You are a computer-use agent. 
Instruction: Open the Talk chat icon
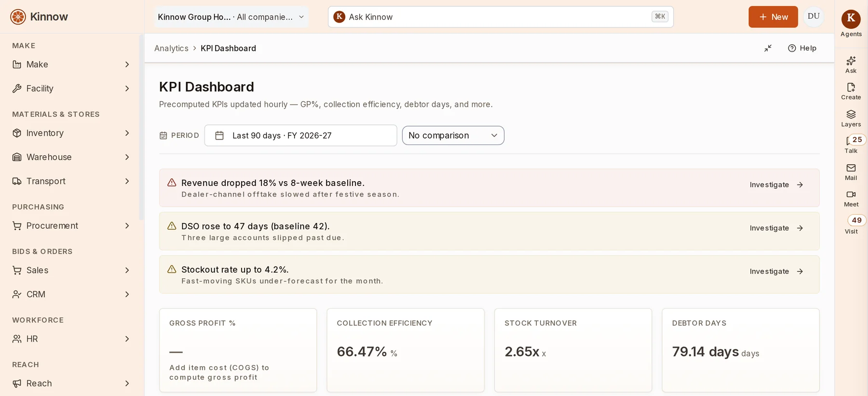[x=851, y=145]
